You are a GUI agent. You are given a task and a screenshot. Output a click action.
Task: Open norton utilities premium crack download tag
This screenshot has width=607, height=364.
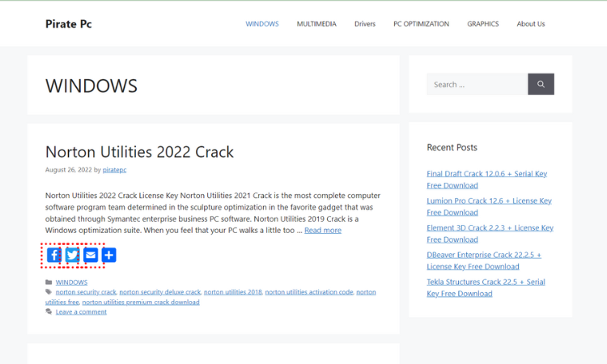[x=141, y=302]
